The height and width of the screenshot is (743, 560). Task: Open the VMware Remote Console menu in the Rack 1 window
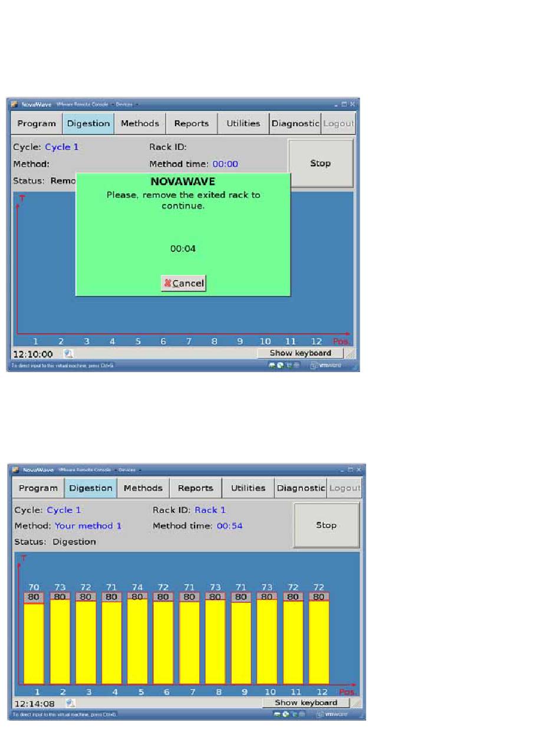(x=85, y=470)
